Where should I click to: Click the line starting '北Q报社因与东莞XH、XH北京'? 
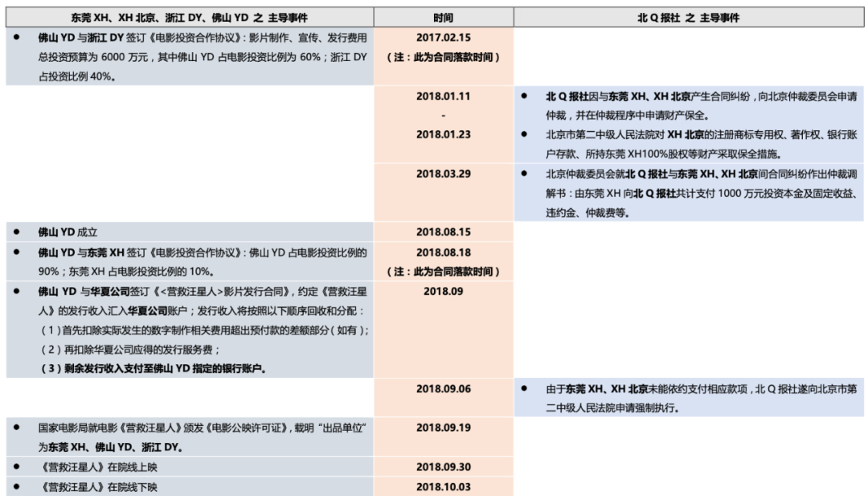point(702,96)
